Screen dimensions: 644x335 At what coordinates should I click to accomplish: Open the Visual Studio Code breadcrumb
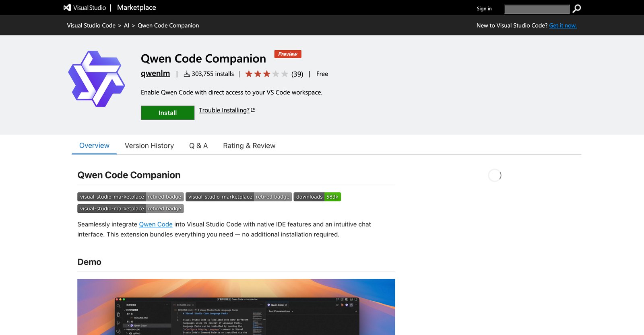click(x=91, y=25)
